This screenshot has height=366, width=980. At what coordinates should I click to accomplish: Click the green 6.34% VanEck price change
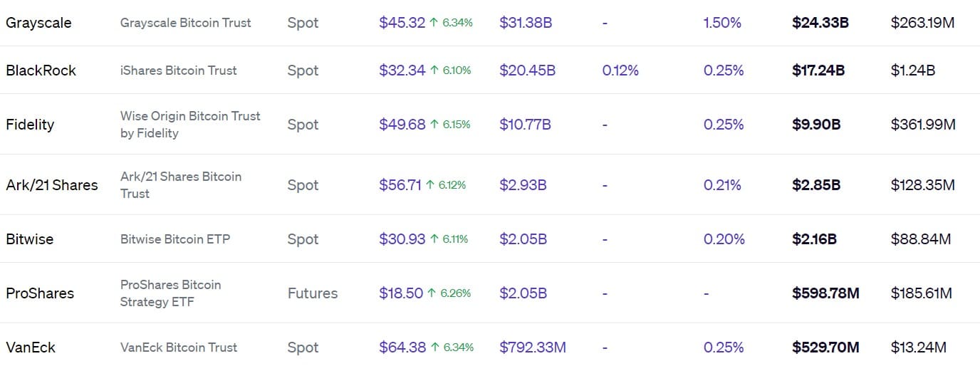point(452,347)
